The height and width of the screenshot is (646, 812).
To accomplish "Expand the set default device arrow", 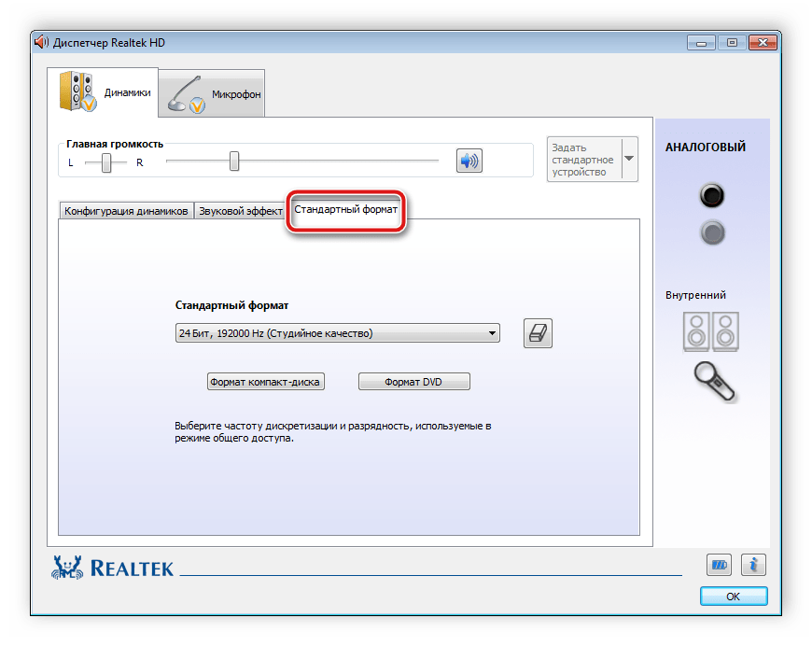I will tap(629, 159).
